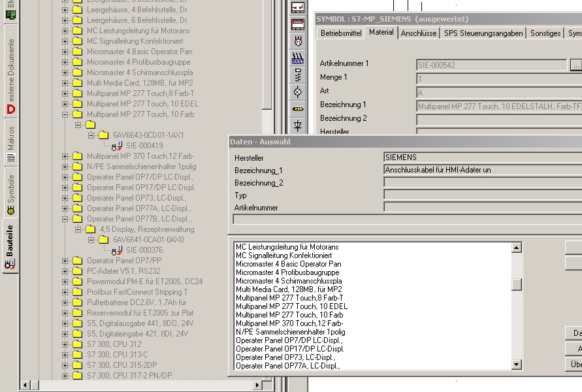Expand the Operater Panel OP73 tree node
This screenshot has width=582, height=392.
[x=65, y=198]
